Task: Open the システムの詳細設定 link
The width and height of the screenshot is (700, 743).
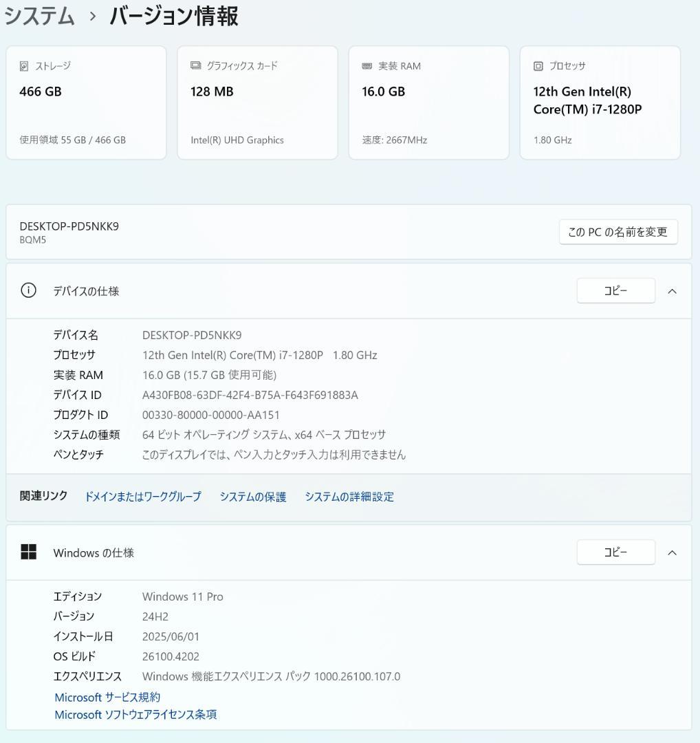Action: point(349,497)
